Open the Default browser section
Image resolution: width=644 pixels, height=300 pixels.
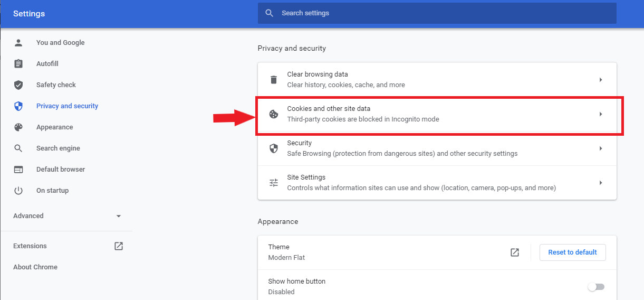click(x=61, y=170)
